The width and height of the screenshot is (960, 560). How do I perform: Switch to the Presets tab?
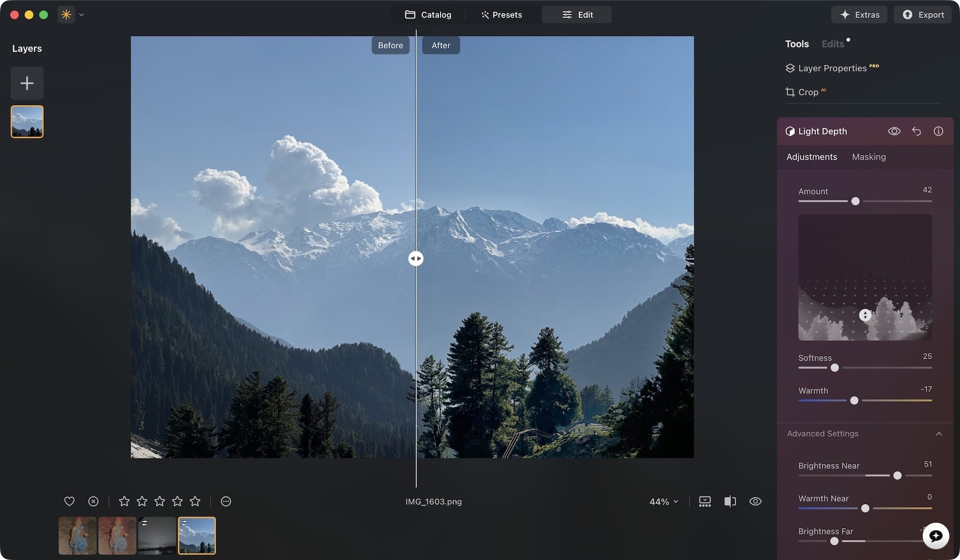click(501, 15)
